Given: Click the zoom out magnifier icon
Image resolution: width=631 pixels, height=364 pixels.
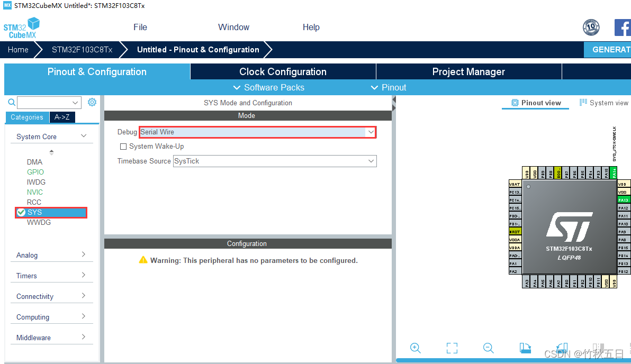Looking at the screenshot, I should (489, 348).
